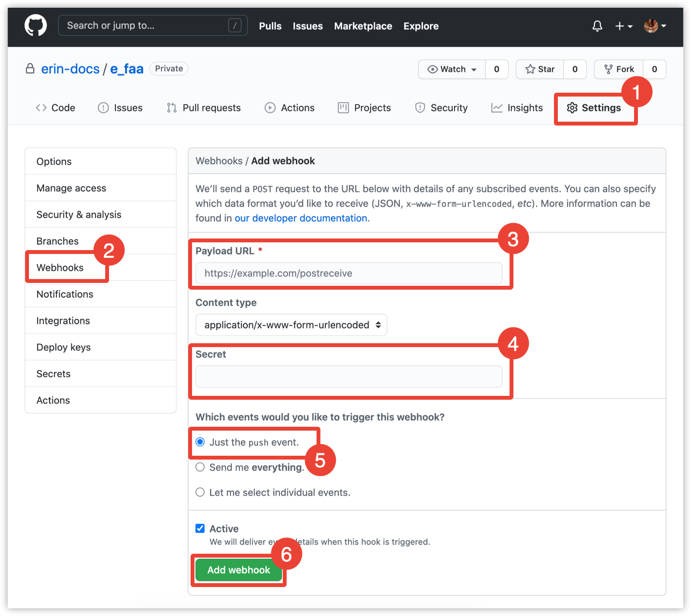Image resolution: width=691 pixels, height=616 pixels.
Task: Fork the e_faa repository
Action: click(619, 69)
